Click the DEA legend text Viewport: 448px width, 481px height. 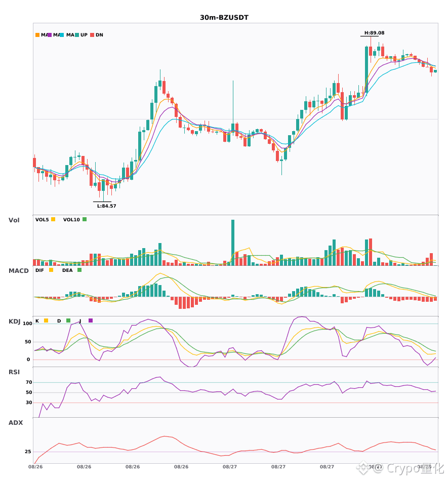[x=67, y=270]
